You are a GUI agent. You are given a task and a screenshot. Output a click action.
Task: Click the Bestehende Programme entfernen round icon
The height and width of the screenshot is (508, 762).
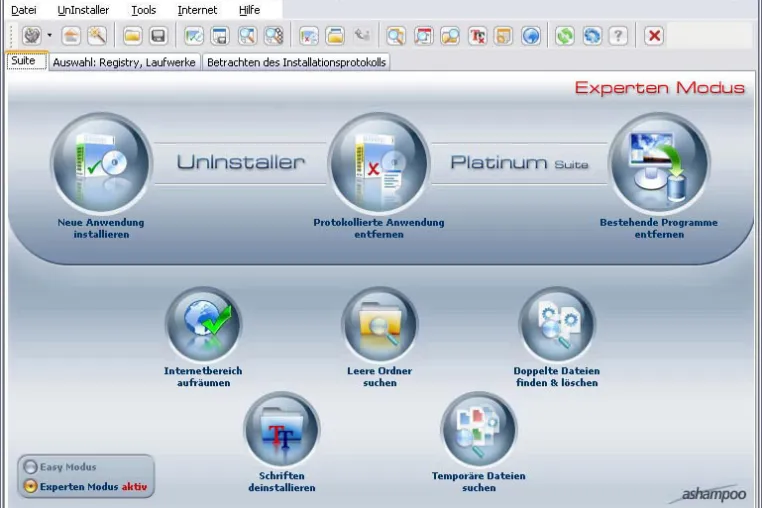pos(658,163)
